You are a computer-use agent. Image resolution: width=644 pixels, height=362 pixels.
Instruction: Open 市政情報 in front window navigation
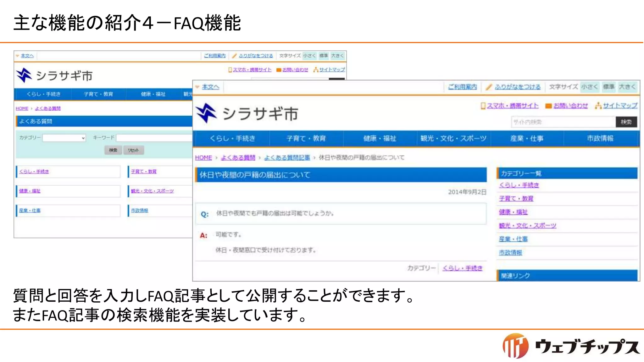(x=600, y=139)
